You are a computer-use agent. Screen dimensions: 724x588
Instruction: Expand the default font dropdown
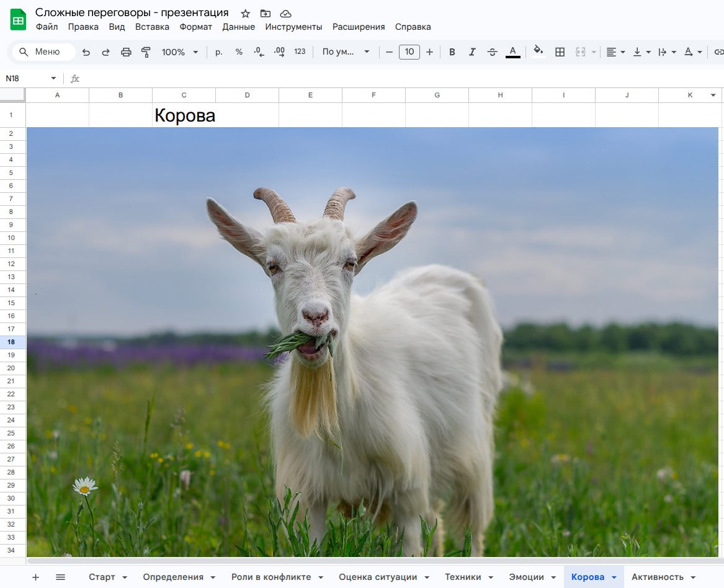(x=346, y=52)
